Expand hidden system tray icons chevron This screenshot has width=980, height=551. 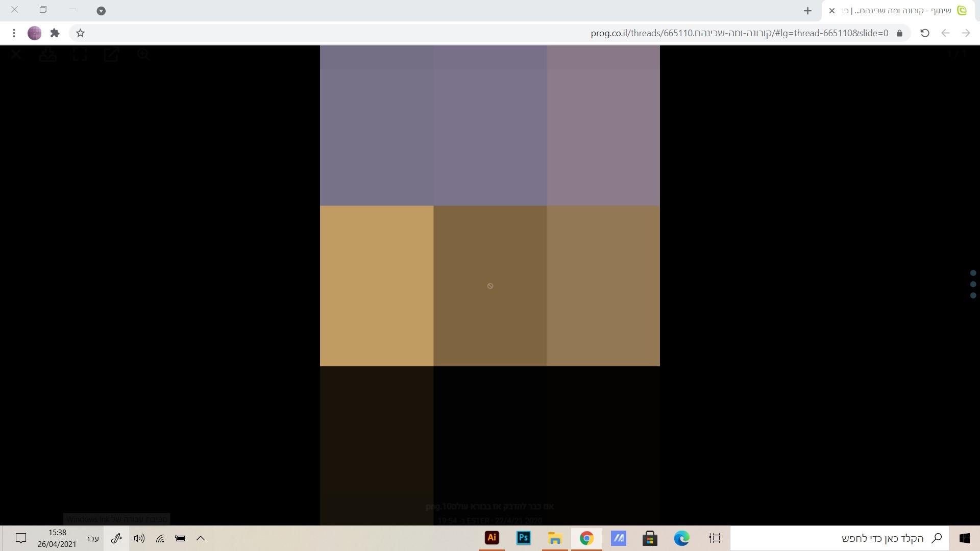click(x=200, y=538)
